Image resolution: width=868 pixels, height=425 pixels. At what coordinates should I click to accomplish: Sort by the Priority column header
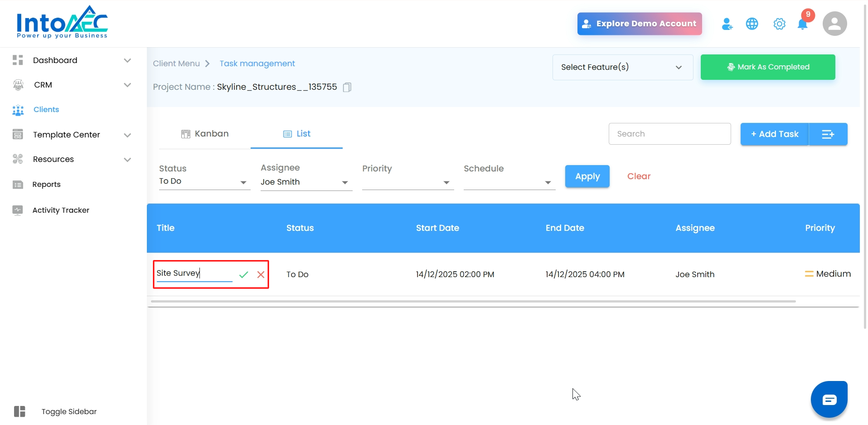click(x=820, y=228)
